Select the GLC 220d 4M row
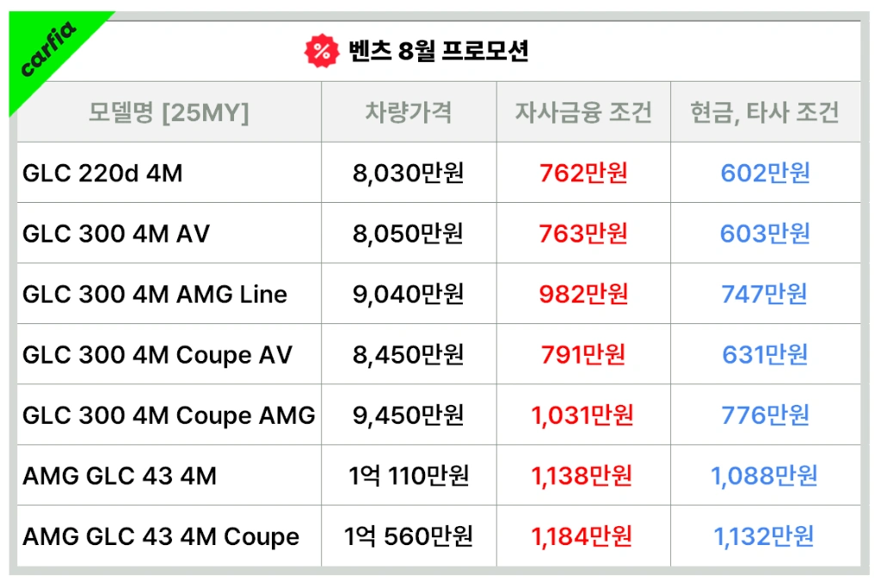This screenshot has height=588, width=881. (x=439, y=173)
